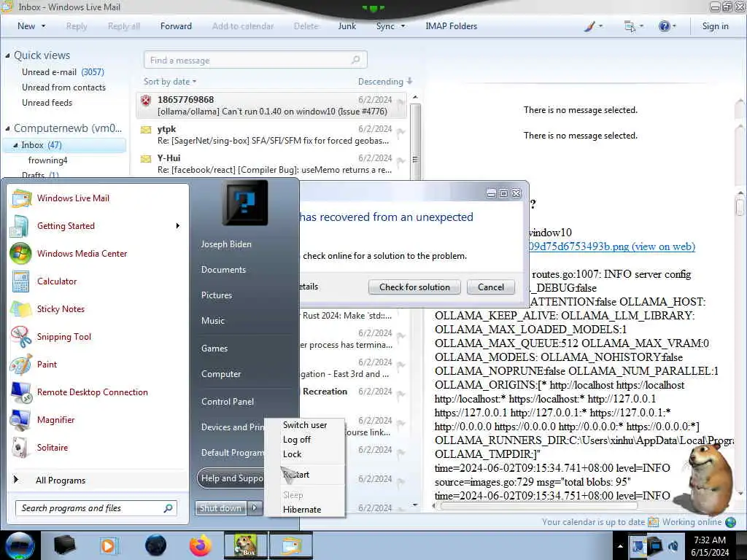747x560 pixels.
Task: Open Control Panel from Start menu
Action: tap(228, 402)
